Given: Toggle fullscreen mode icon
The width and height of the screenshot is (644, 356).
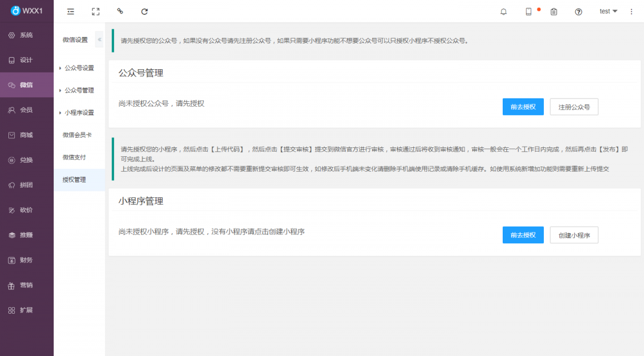Looking at the screenshot, I should pyautogui.click(x=95, y=11).
